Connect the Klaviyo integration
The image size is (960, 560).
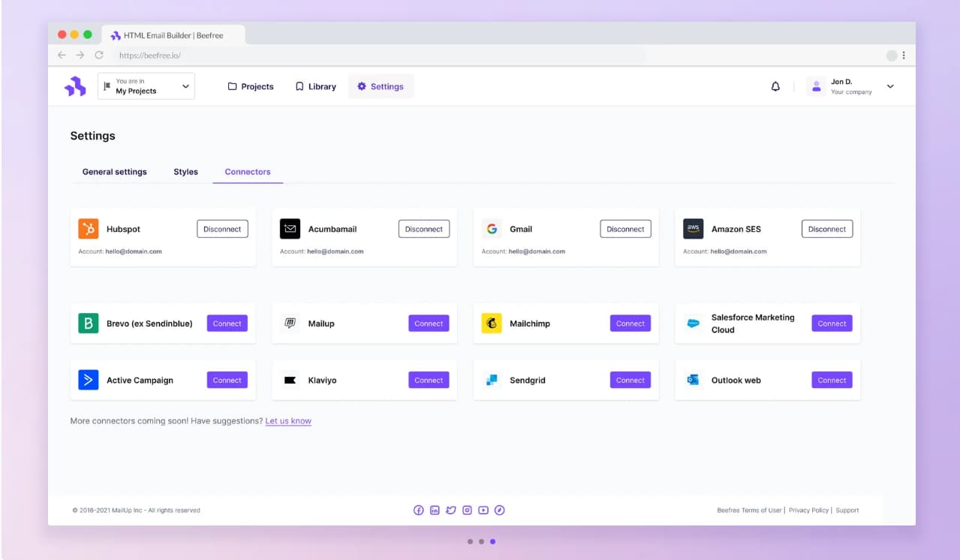click(429, 380)
